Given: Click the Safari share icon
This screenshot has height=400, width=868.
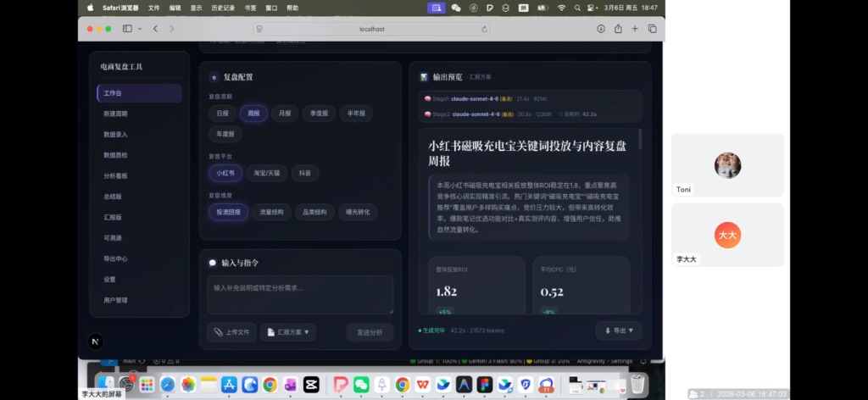Looking at the screenshot, I should pos(618,29).
